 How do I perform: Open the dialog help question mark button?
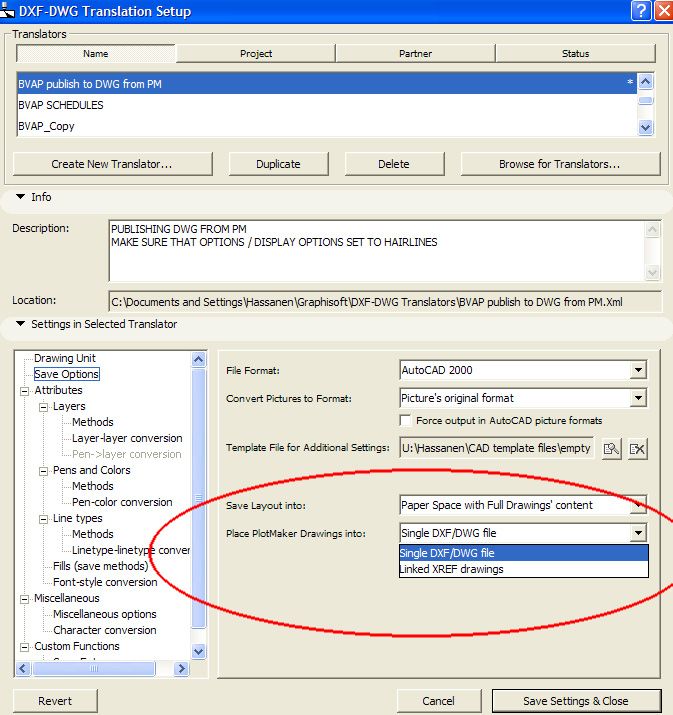640,10
